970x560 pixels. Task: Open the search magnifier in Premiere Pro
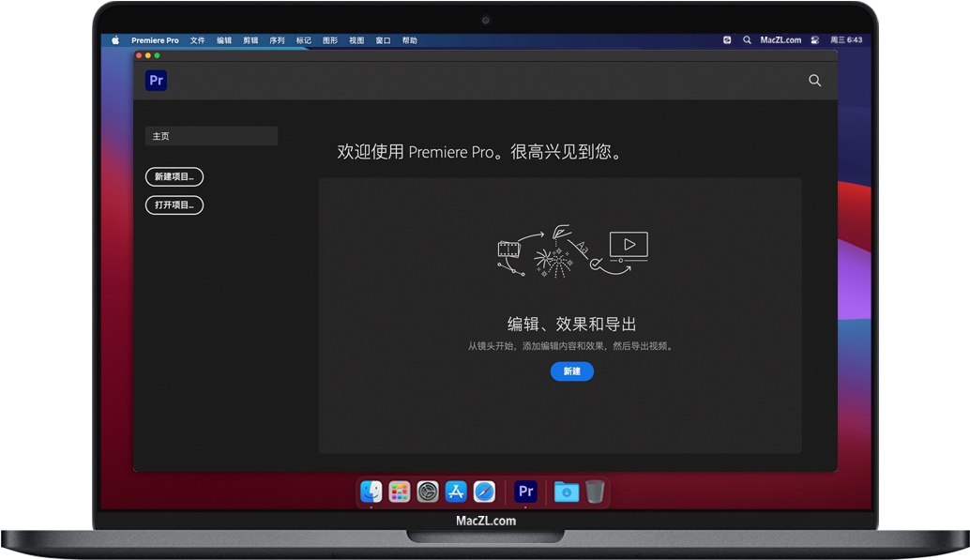point(814,81)
